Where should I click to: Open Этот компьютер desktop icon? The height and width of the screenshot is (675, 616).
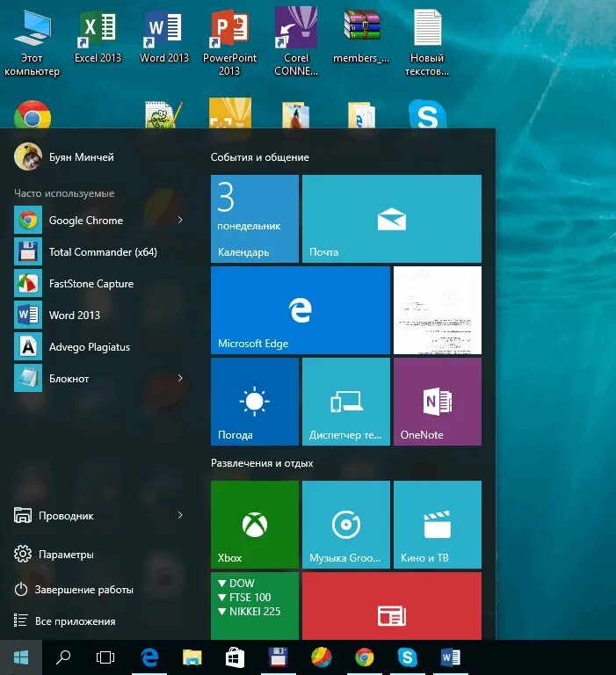32,43
